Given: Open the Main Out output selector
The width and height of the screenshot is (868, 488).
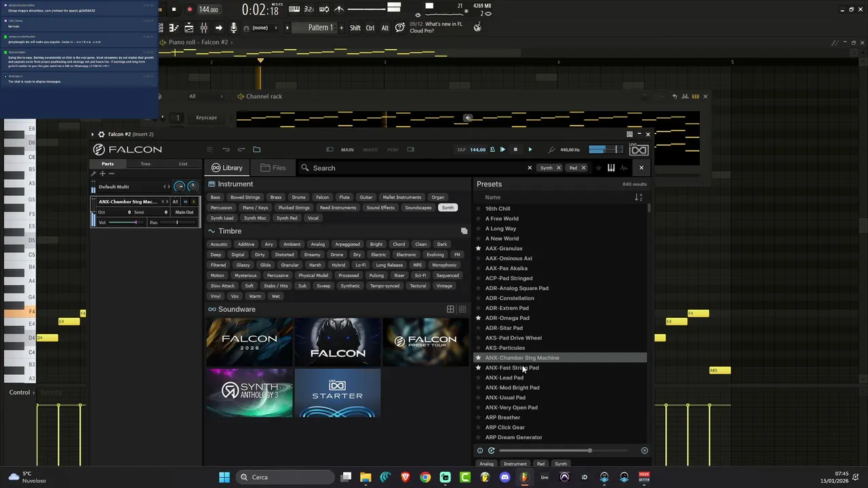Looking at the screenshot, I should pyautogui.click(x=184, y=212).
